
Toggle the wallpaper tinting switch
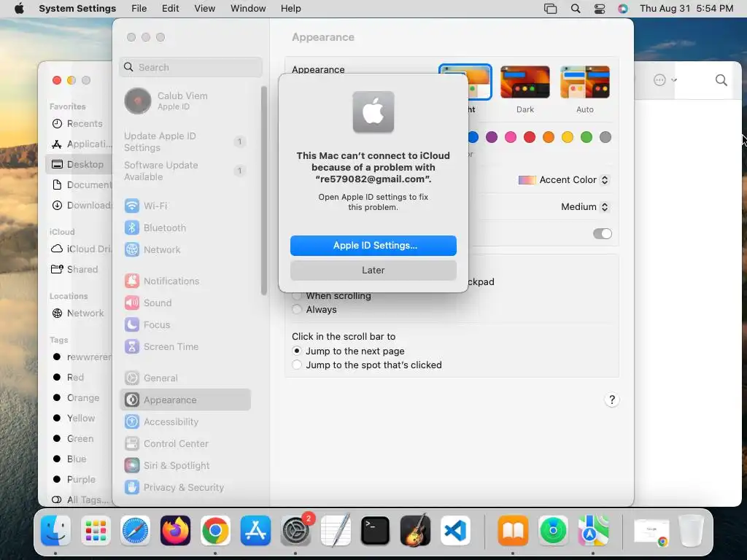[602, 233]
